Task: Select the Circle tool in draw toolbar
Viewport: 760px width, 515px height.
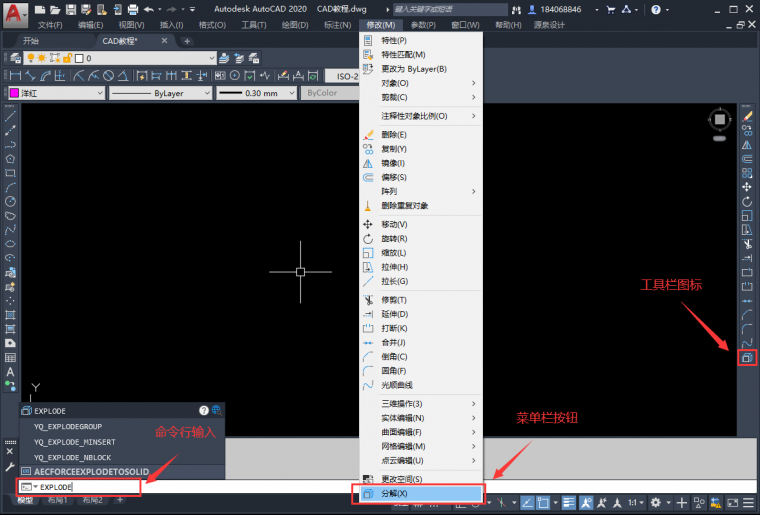Action: [x=10, y=201]
